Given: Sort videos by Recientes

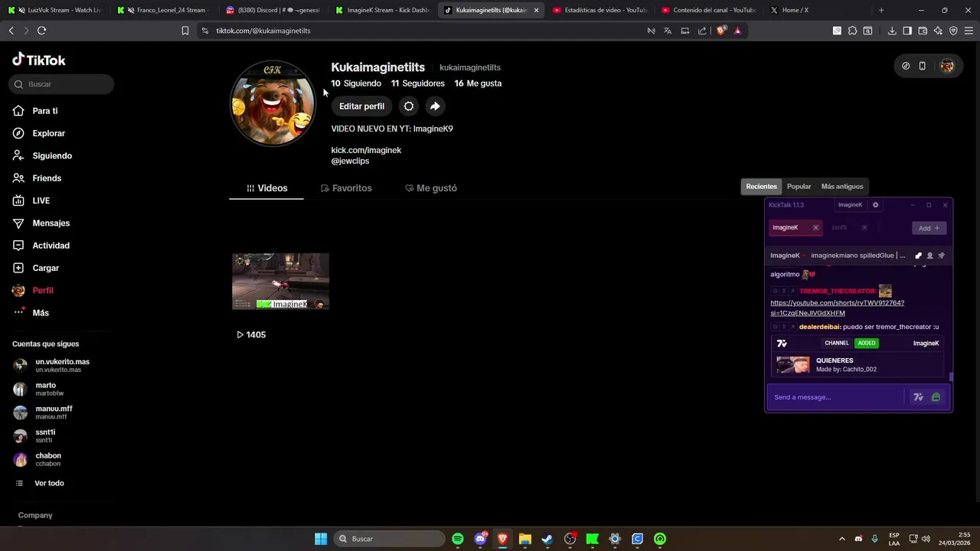Looking at the screenshot, I should coord(761,187).
